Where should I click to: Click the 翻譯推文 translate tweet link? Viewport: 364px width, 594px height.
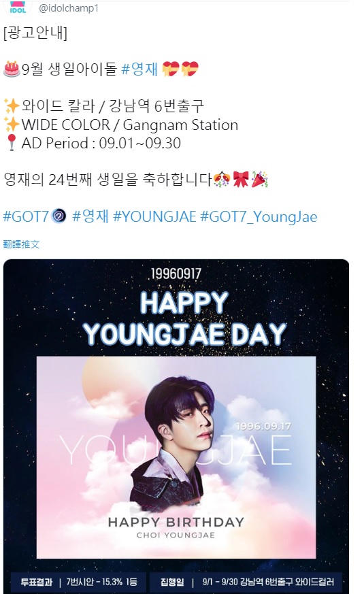21,244
